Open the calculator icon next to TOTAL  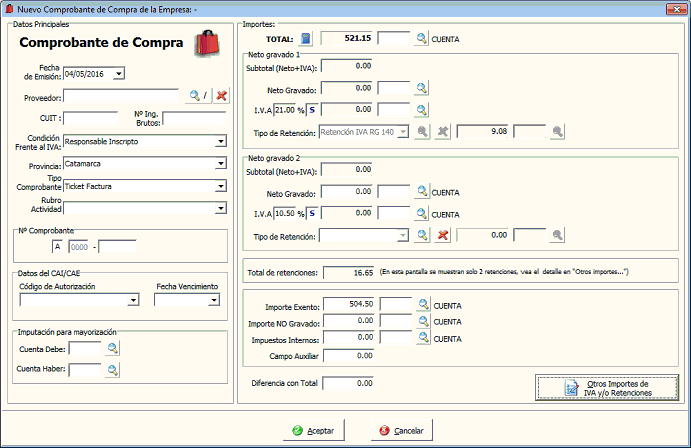[x=306, y=38]
